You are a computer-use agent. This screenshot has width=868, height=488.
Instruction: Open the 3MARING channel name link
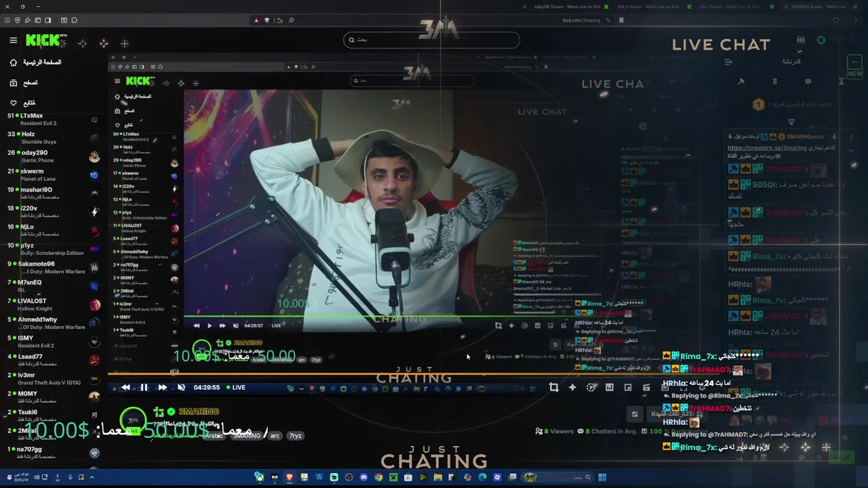pos(197,411)
